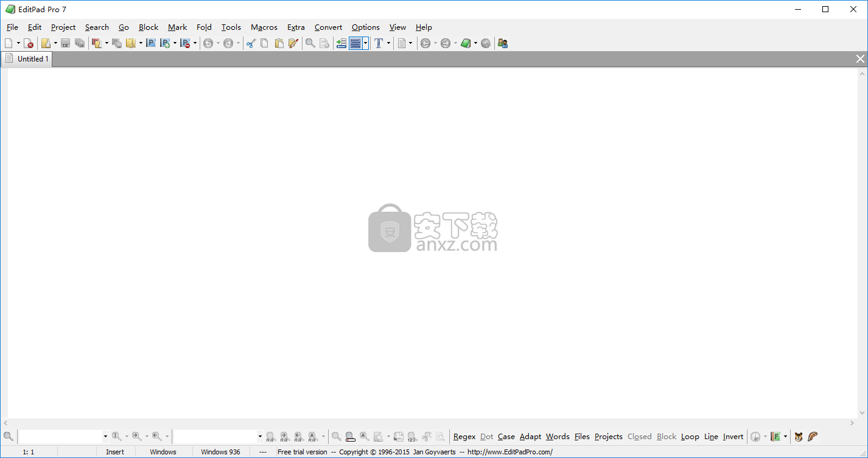
Task: Expand the new file dropdown arrow
Action: point(18,43)
